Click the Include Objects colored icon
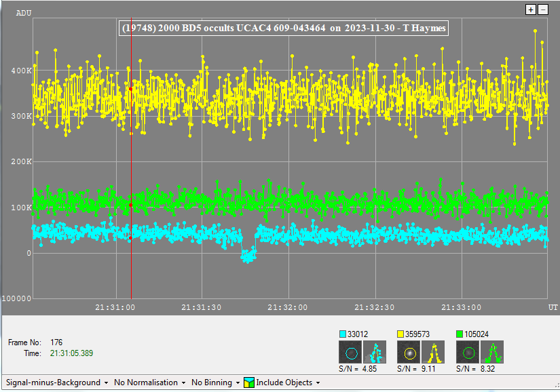The image size is (560, 392). pos(249,383)
